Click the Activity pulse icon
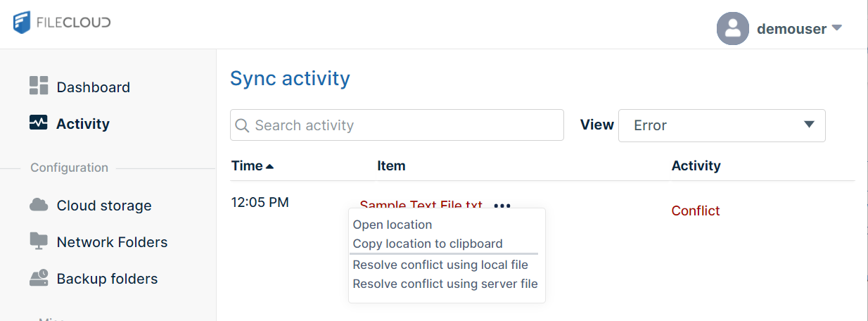The image size is (868, 321). (39, 123)
